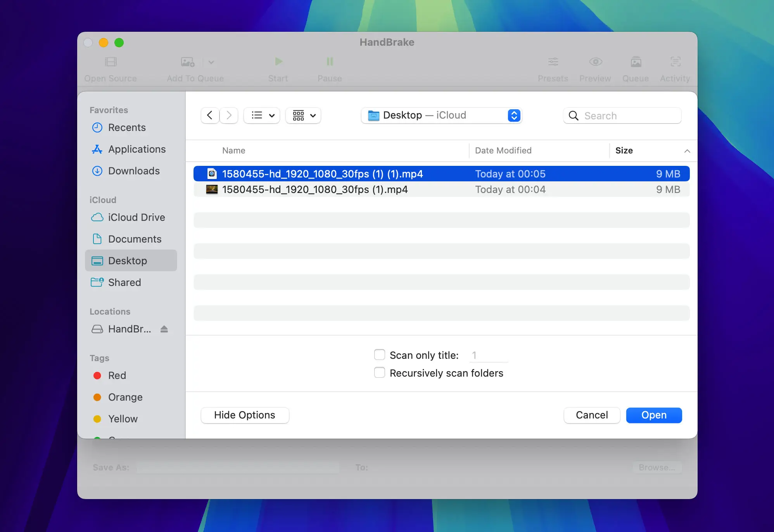774x532 pixels.
Task: Click the green Start play icon
Action: pos(278,62)
